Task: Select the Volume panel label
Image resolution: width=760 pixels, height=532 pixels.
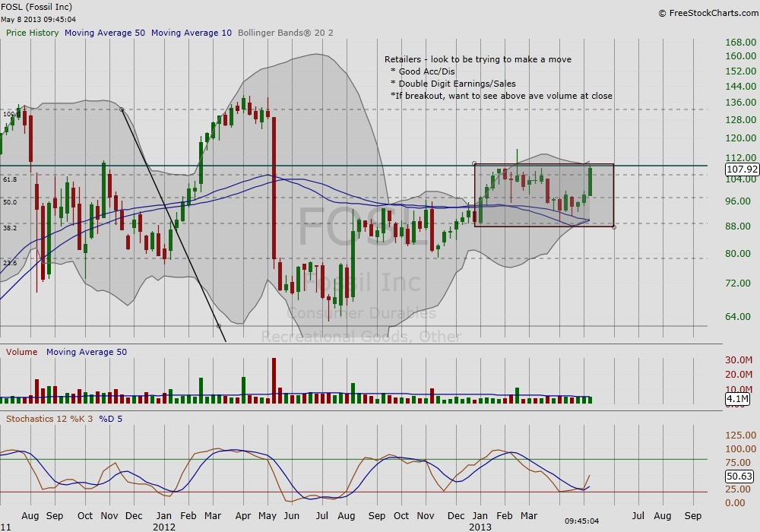Action: click(21, 352)
